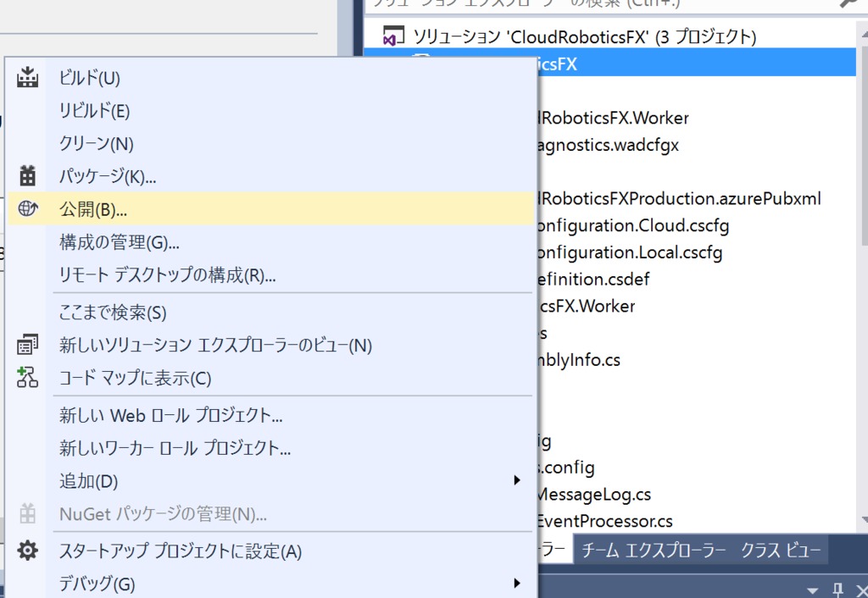Select the RoboticsFXProduction.azurePubxml file

pos(680,198)
